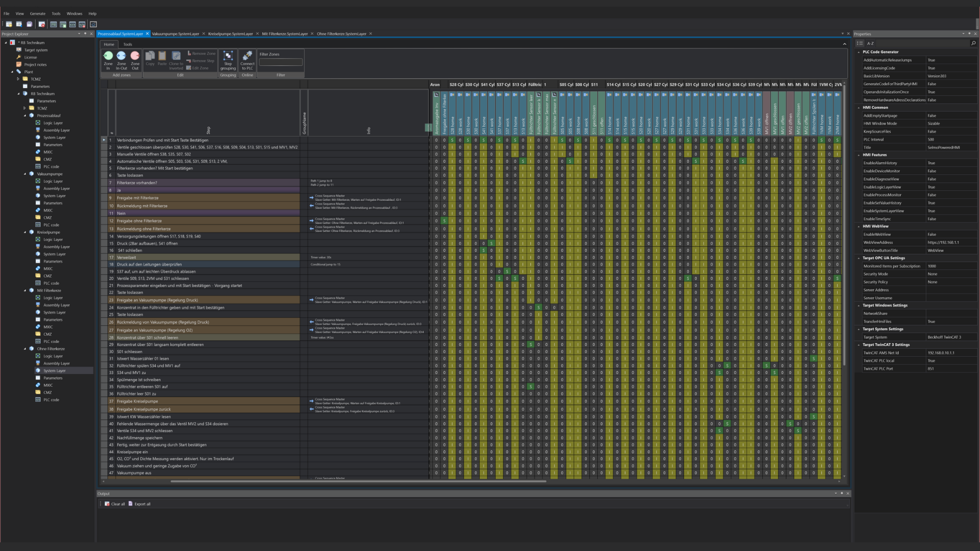Collapse the HMI Features section

click(x=859, y=155)
